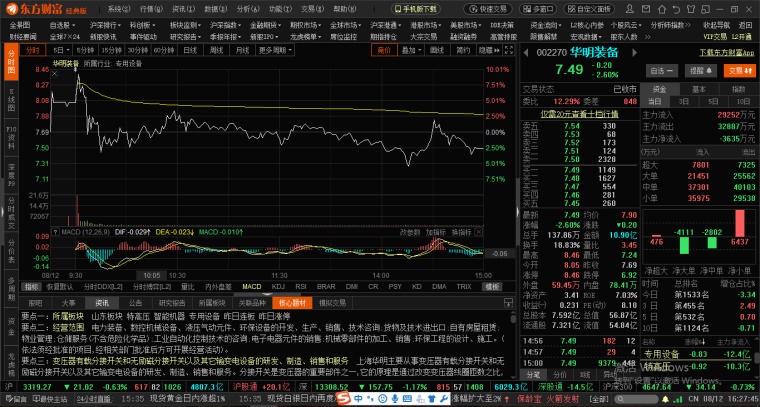
Task: Open 分时成交 in the left sidebar
Action: 11,213
